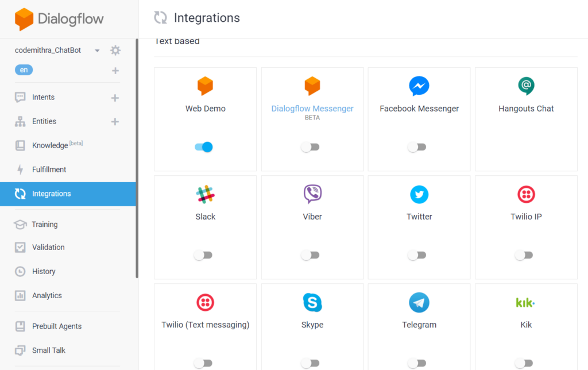This screenshot has height=370, width=588.
Task: Click the Twilio IP logo icon
Action: (526, 194)
